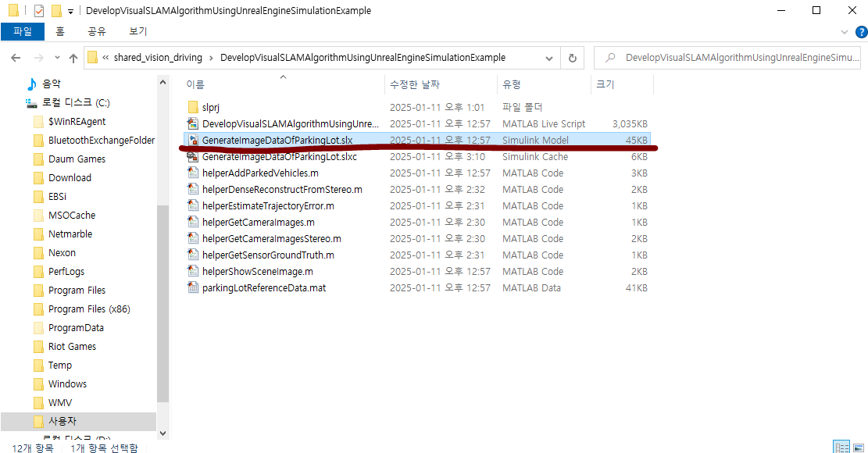Click the properties quick access icon
868x453 pixels.
click(x=39, y=10)
